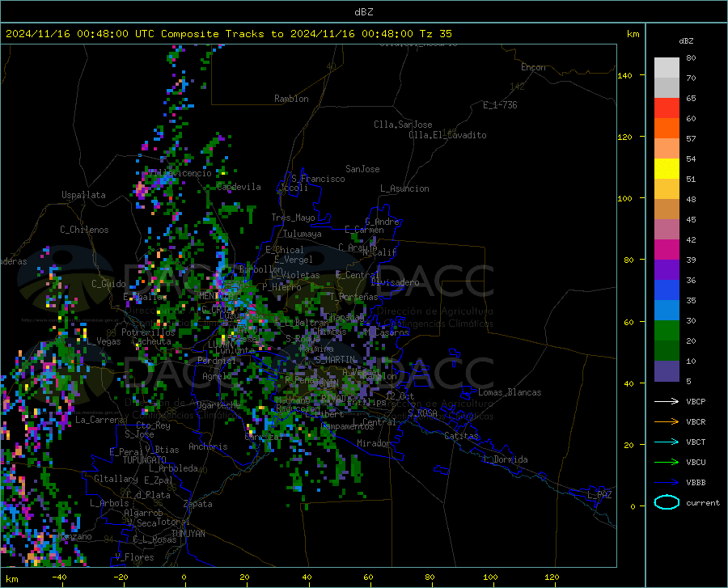Click the 'Tulumaya' map label

point(303,234)
